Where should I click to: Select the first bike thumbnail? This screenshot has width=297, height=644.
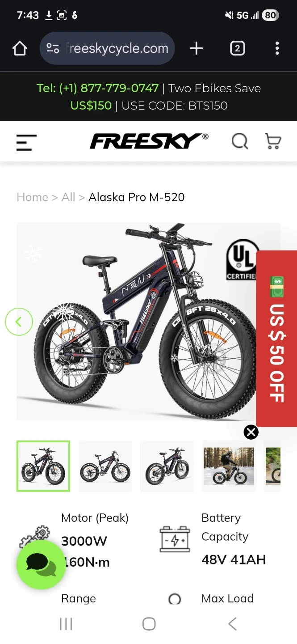pos(43,466)
